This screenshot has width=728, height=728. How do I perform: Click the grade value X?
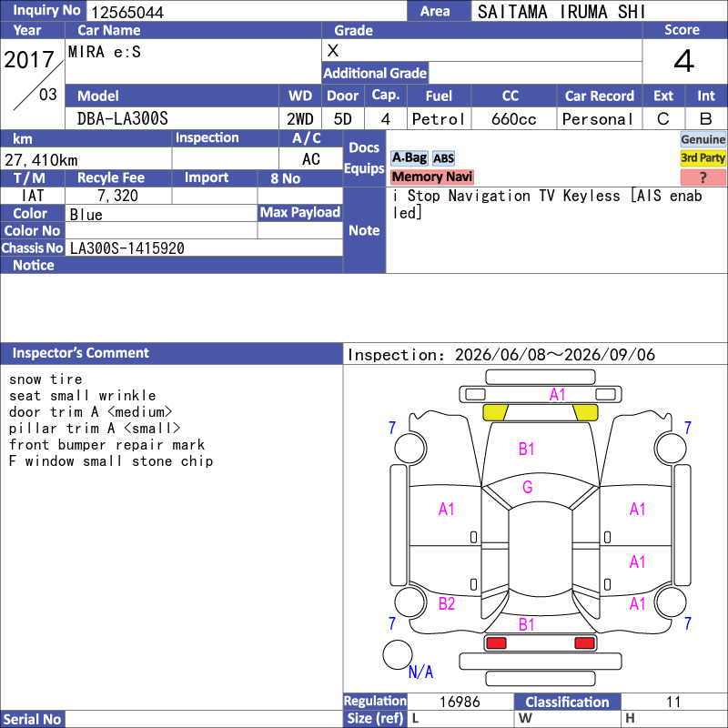pyautogui.click(x=333, y=51)
